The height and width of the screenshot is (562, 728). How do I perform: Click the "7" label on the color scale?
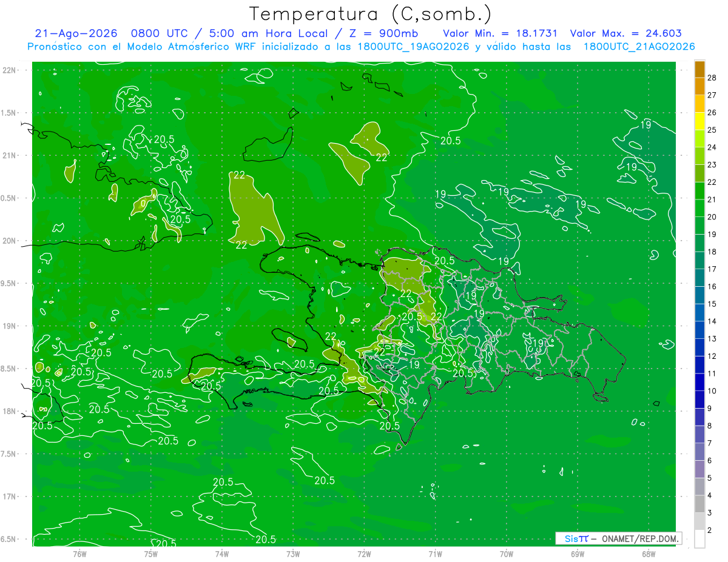point(710,443)
